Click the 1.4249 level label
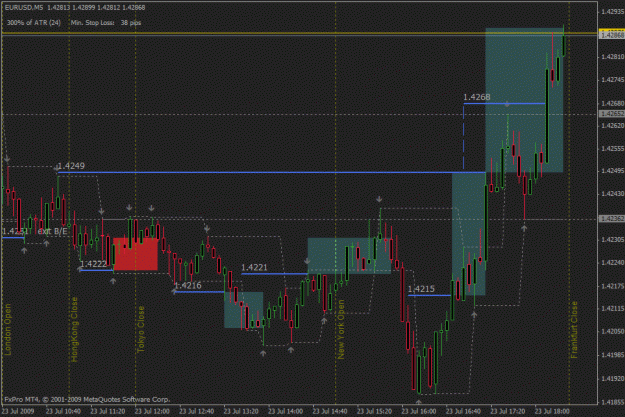The width and height of the screenshot is (625, 417). pos(71,166)
